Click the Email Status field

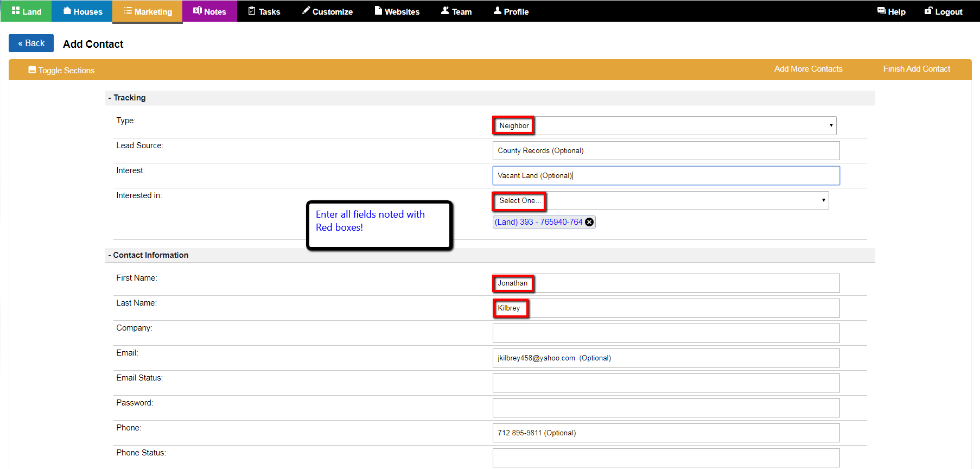[666, 383]
